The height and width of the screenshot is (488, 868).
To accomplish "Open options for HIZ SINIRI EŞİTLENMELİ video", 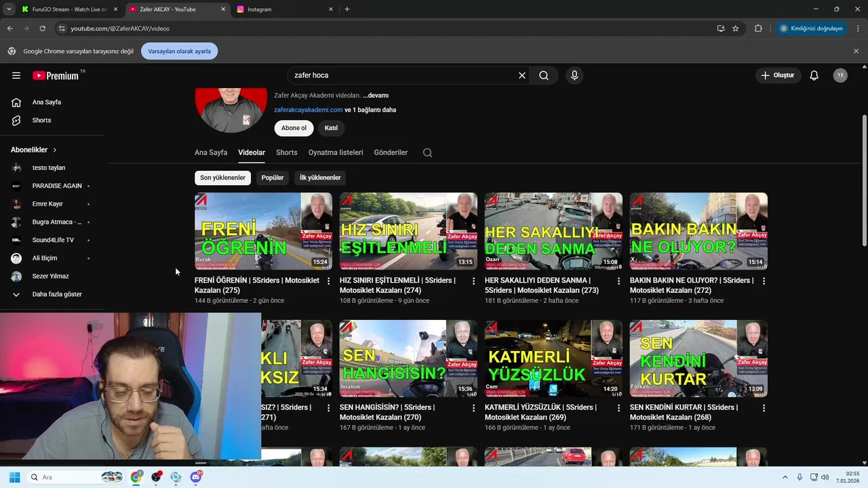I will 474,281.
